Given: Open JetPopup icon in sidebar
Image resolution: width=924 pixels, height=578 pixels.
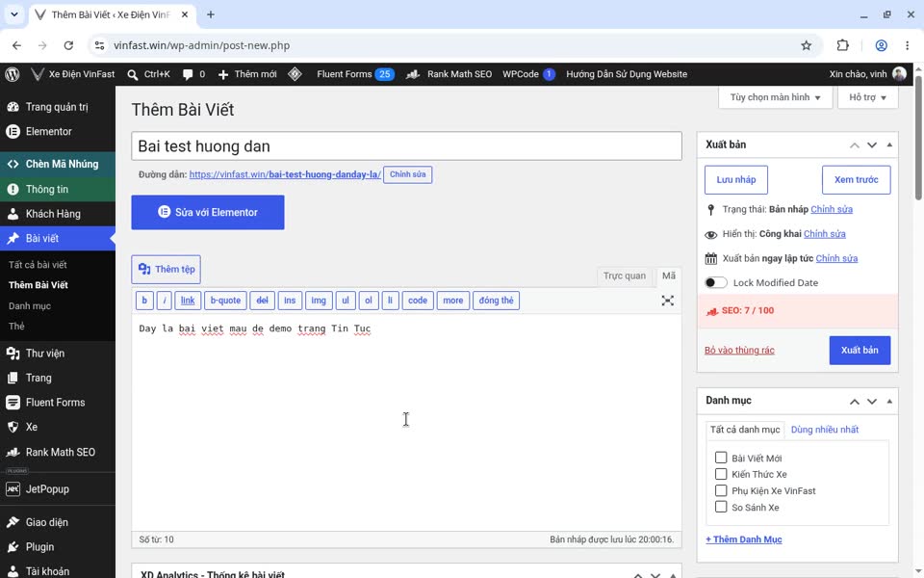Looking at the screenshot, I should coord(13,489).
